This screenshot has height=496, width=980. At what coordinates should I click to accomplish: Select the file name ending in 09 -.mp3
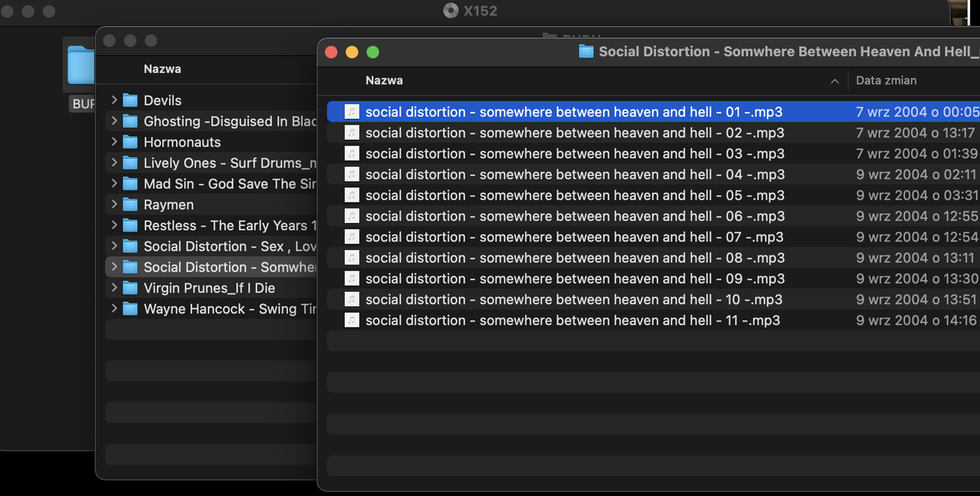point(575,278)
